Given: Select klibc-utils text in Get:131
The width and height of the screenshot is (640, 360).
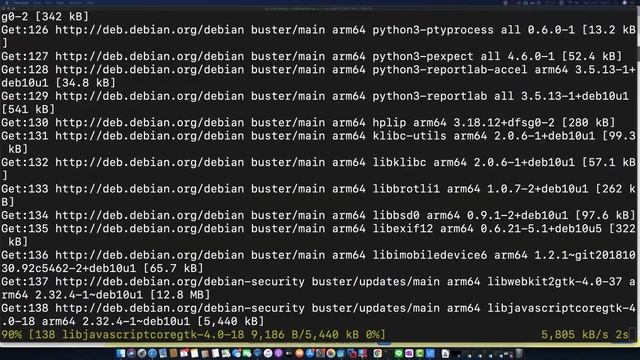Looking at the screenshot, I should [409, 136].
